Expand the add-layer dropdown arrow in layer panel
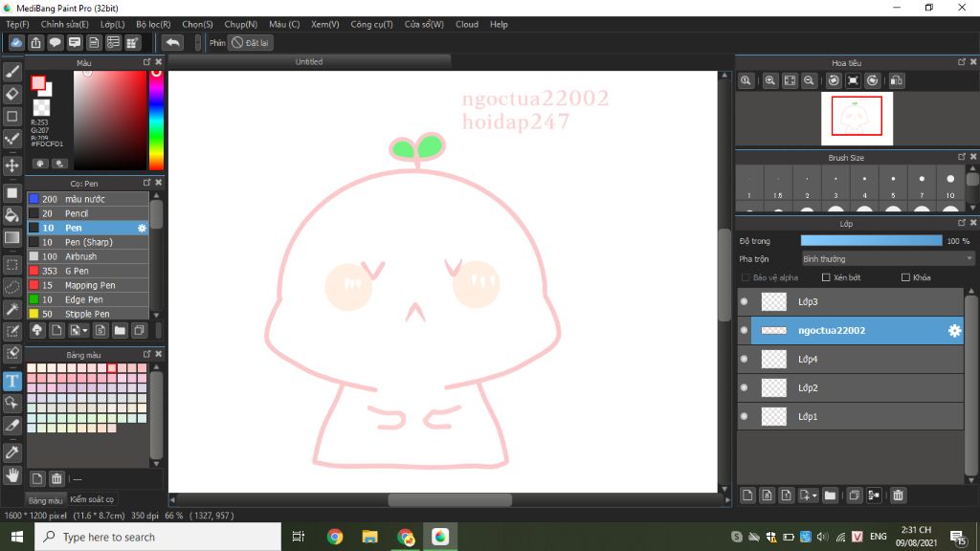 coord(813,496)
